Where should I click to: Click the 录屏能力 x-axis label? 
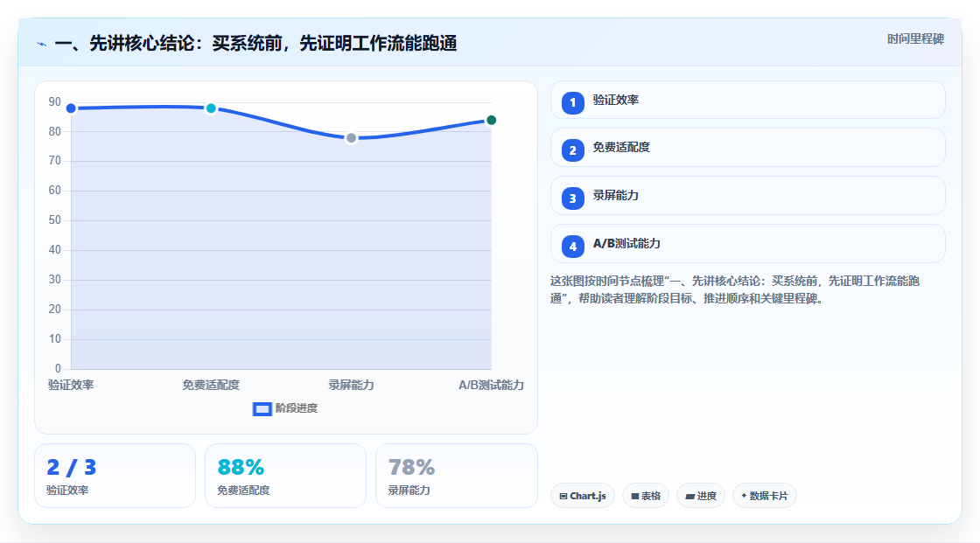[351, 386]
